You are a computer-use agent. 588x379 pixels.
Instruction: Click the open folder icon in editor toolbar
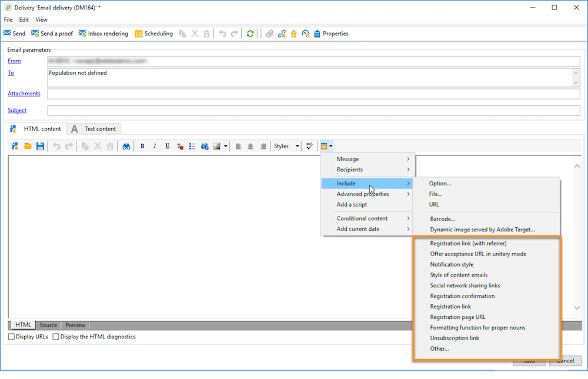click(x=28, y=146)
